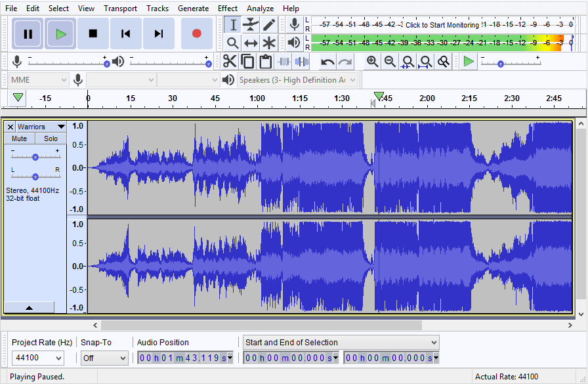Viewport: 588px width, 384px height.
Task: Click the Undo arrow icon
Action: point(327,62)
